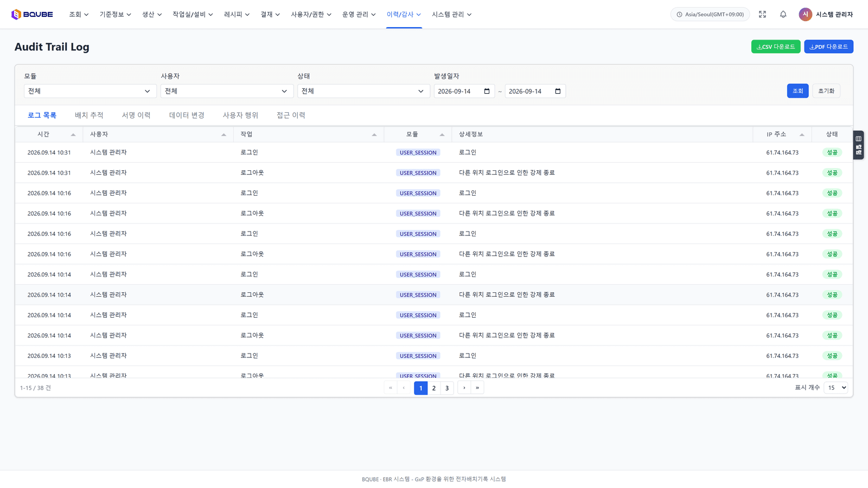
Task: Switch to the 데이터 변경 tab
Action: pos(187,115)
